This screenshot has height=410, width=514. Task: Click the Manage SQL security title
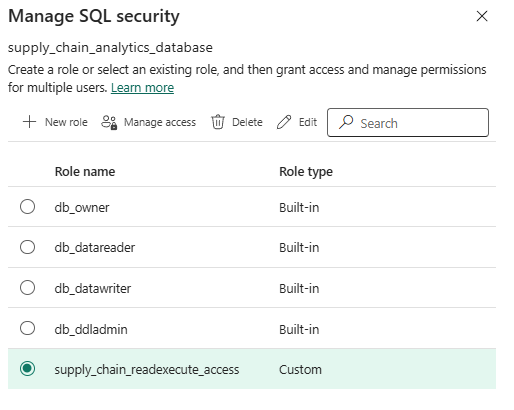click(94, 16)
